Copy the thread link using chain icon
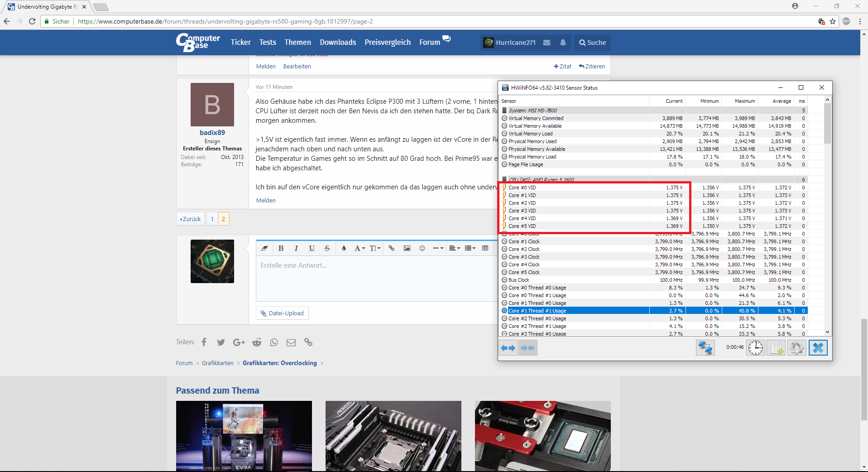Screen dimensions: 868x472 tap(308, 342)
